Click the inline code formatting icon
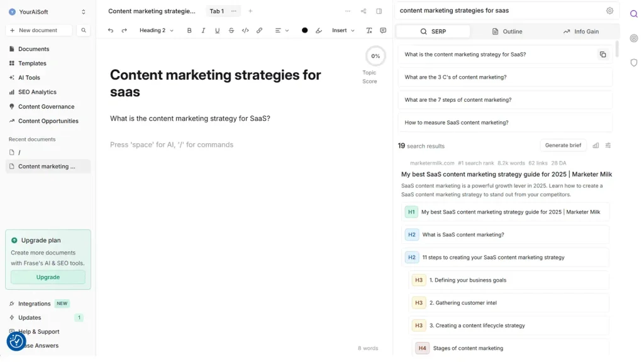644x362 pixels. pyautogui.click(x=245, y=30)
